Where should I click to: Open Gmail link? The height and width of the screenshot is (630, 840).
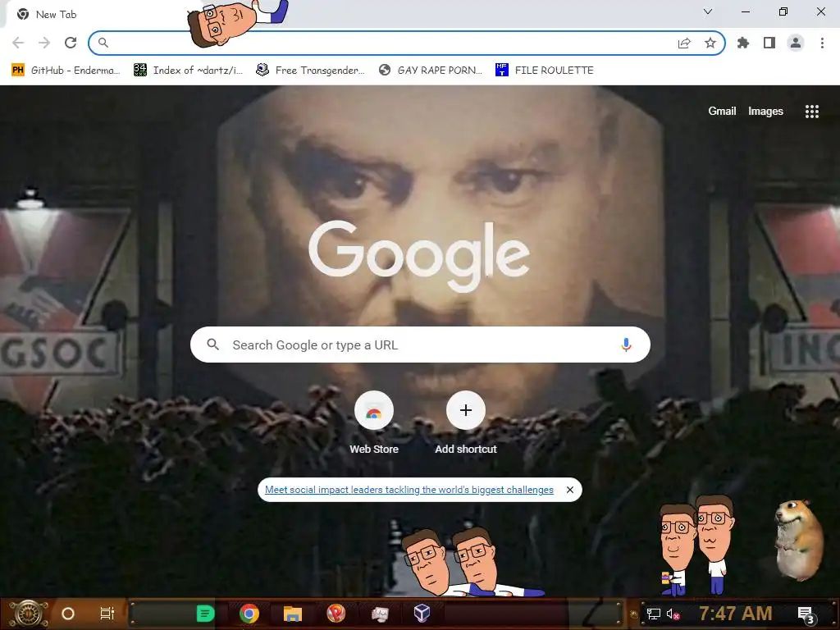tap(722, 111)
